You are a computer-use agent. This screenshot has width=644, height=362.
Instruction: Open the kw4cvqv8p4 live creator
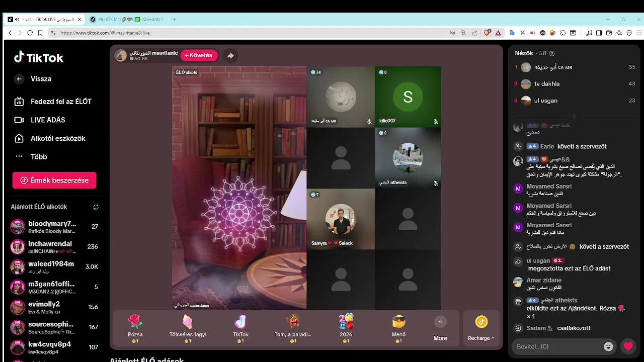(x=54, y=347)
